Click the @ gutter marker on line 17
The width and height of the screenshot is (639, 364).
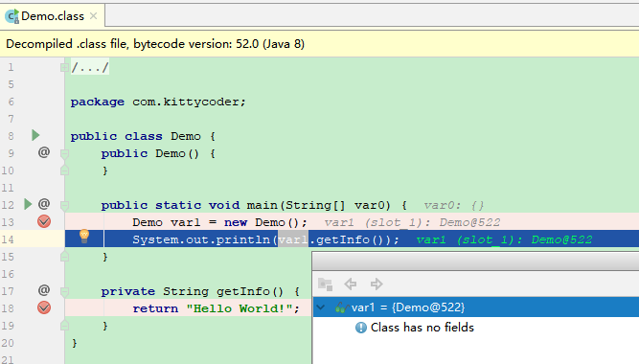[44, 290]
